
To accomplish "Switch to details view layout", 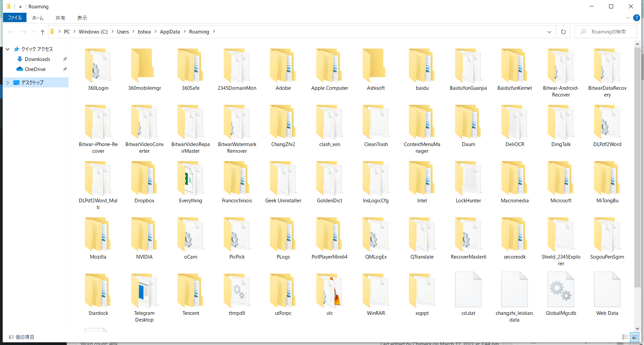I will click(x=625, y=337).
